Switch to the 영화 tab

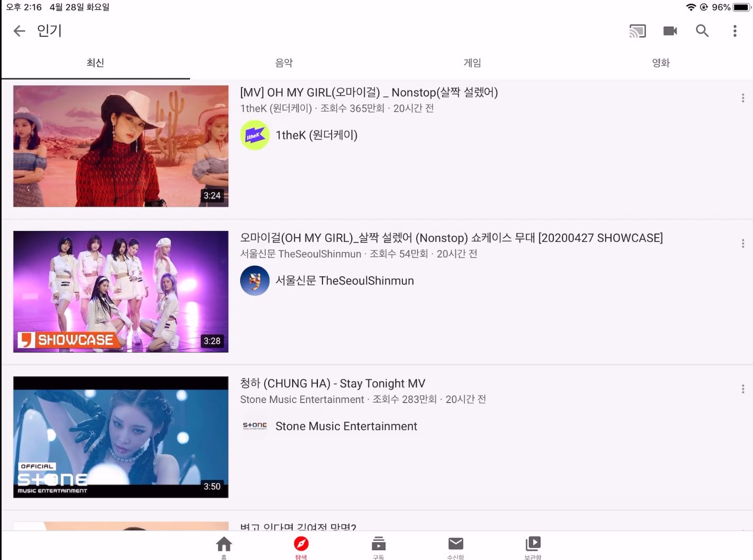(x=661, y=63)
